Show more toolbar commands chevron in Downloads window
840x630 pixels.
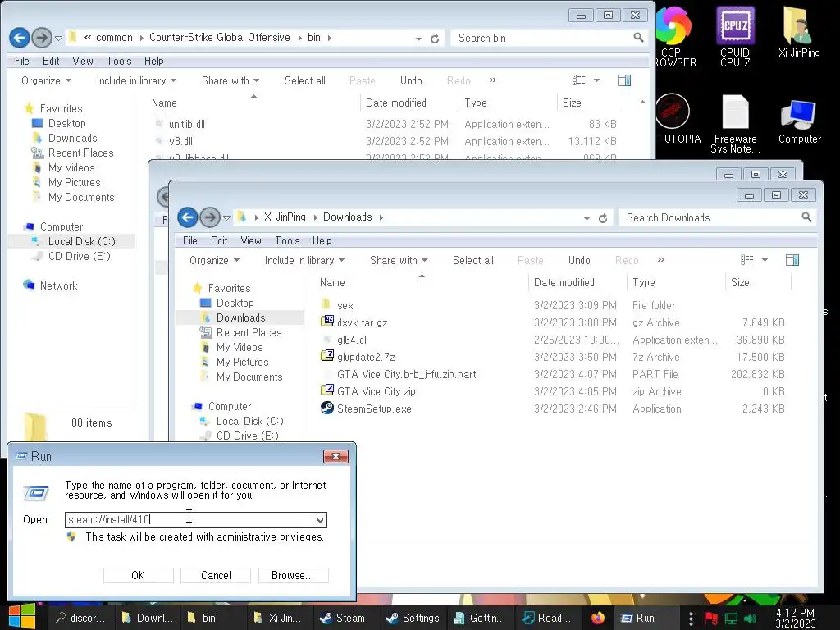pyautogui.click(x=660, y=260)
